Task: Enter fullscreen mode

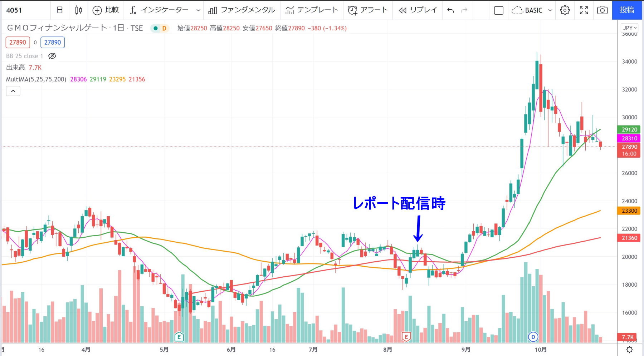Action: coord(584,10)
